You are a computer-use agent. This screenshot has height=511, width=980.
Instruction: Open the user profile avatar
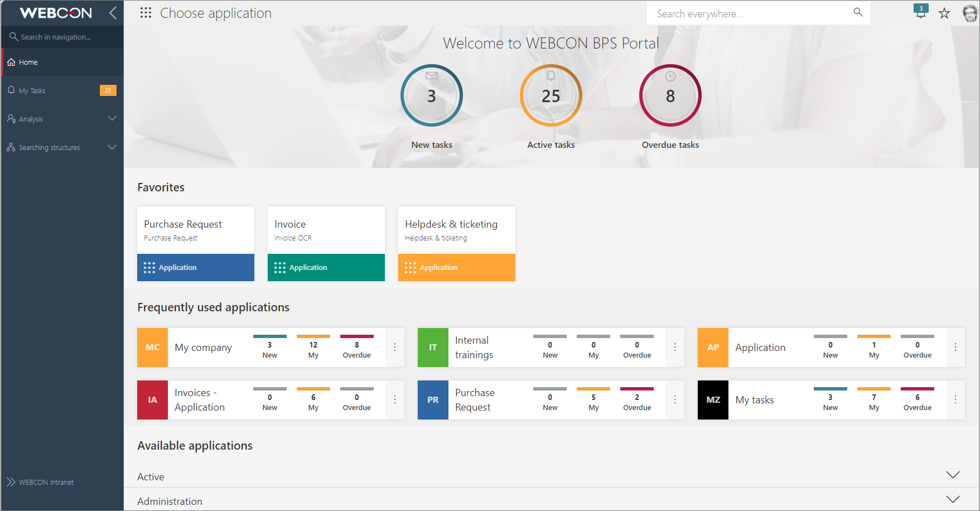(x=971, y=13)
